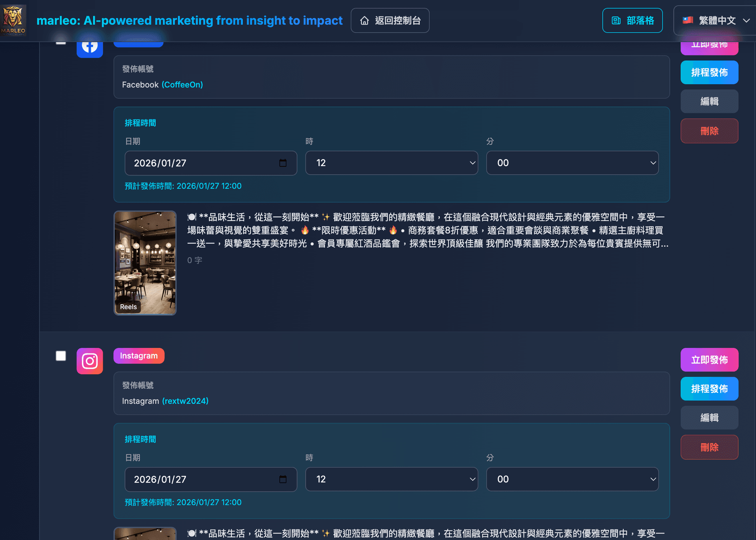
Task: Click the home icon in 返回控制台
Action: click(x=365, y=20)
